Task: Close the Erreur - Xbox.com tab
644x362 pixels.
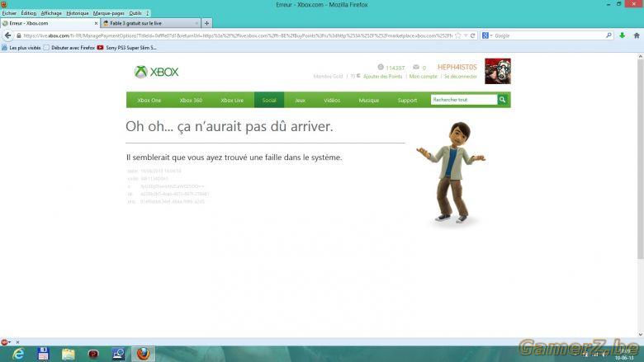Action: [x=96, y=23]
